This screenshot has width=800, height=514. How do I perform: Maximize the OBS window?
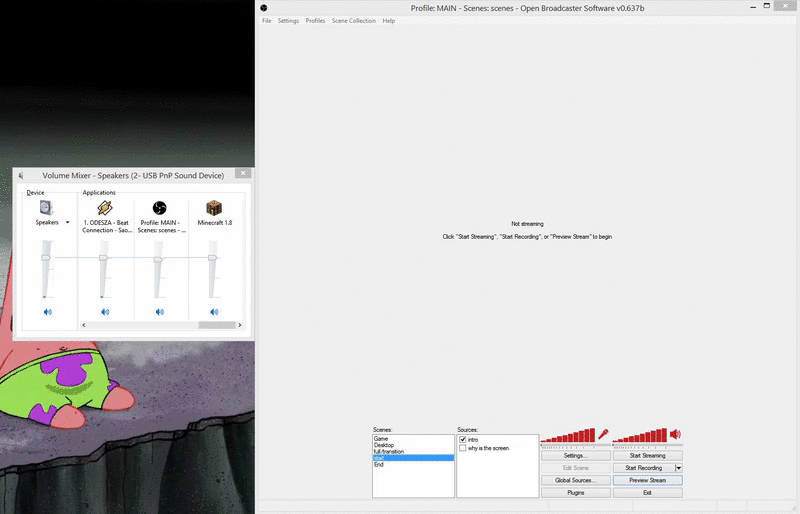click(766, 6)
